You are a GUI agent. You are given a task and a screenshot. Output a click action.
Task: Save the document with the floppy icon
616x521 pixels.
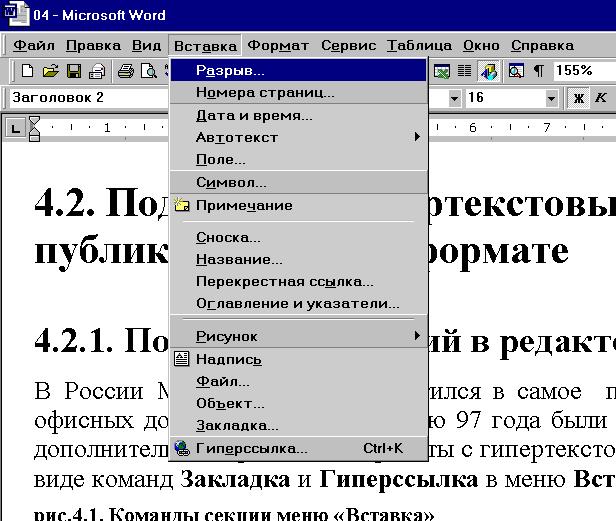[74, 71]
